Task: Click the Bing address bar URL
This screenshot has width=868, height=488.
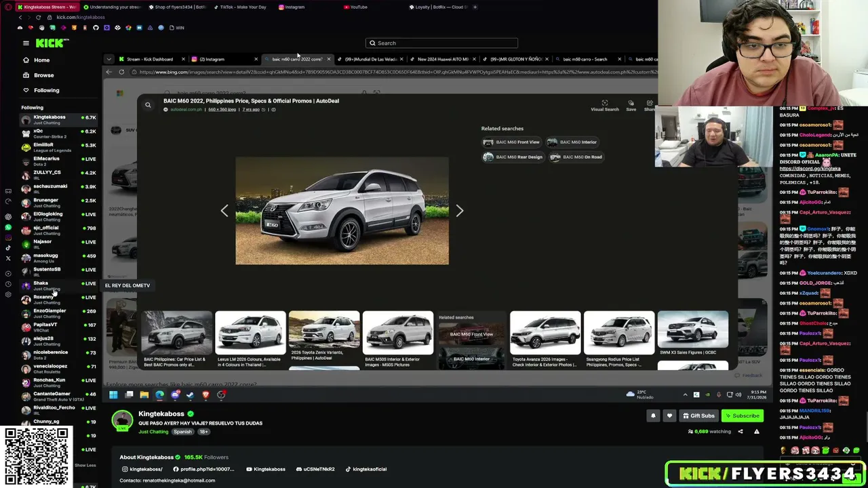Action: point(397,72)
